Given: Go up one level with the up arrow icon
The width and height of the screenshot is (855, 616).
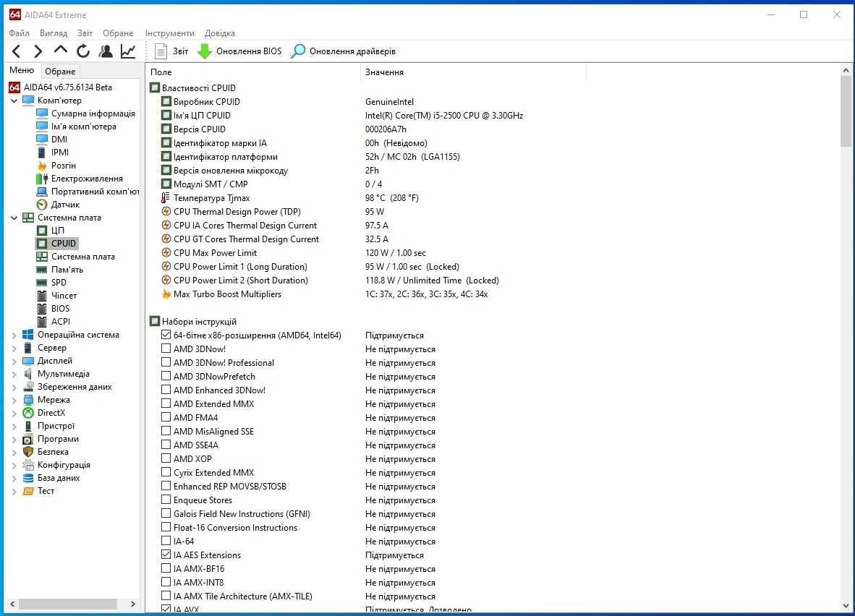Looking at the screenshot, I should click(61, 50).
